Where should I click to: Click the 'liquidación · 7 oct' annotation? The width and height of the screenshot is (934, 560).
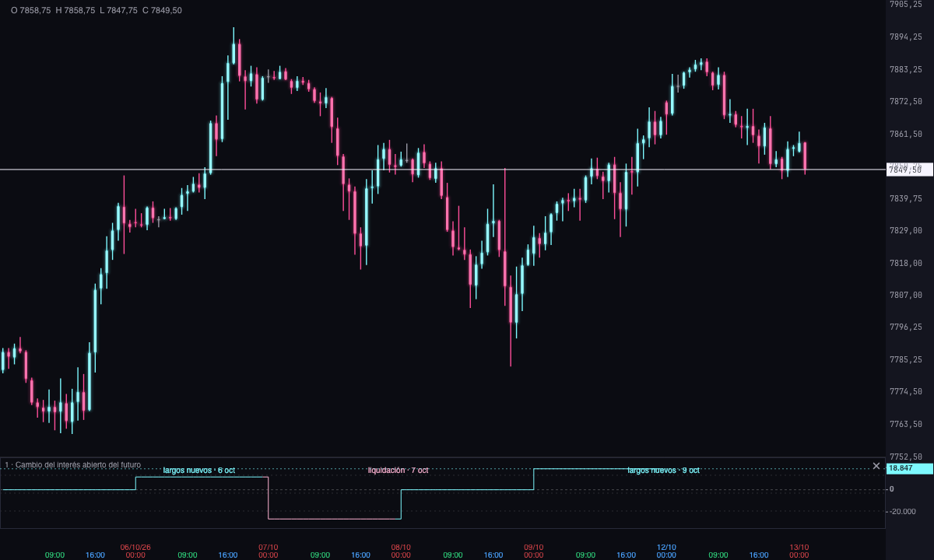398,471
